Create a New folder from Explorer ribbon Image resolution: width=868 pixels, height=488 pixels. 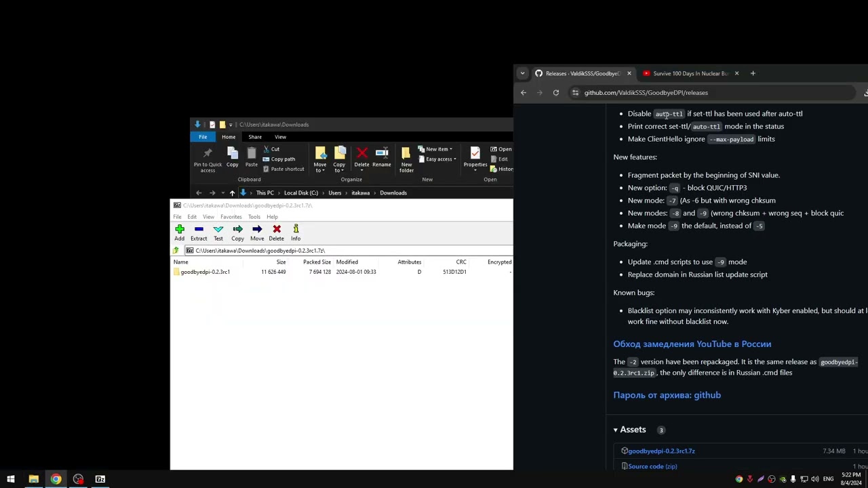pyautogui.click(x=406, y=160)
